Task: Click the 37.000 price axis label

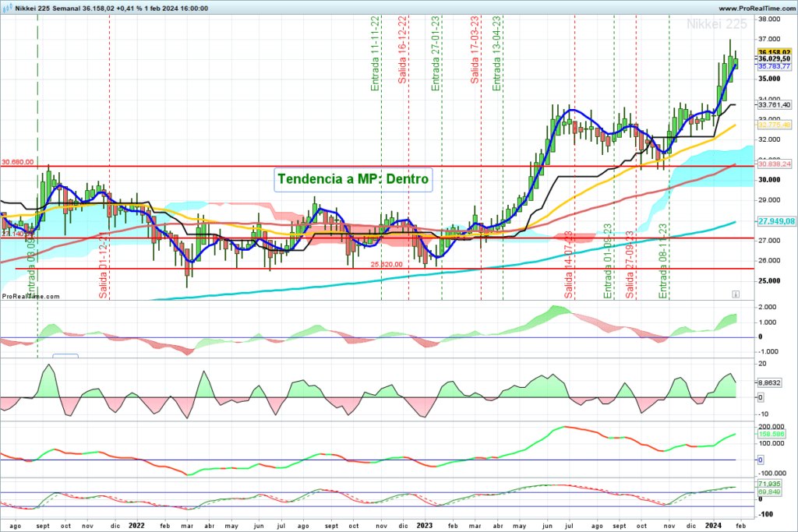Action: click(769, 39)
